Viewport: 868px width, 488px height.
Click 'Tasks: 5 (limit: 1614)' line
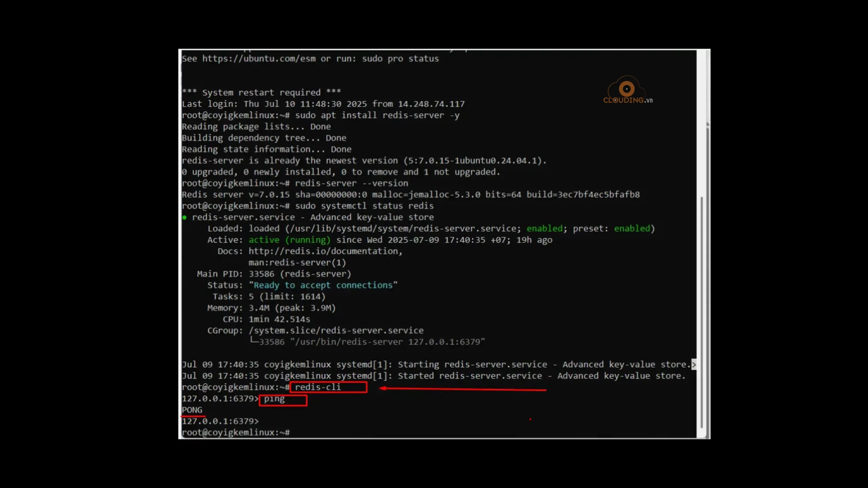(x=269, y=297)
